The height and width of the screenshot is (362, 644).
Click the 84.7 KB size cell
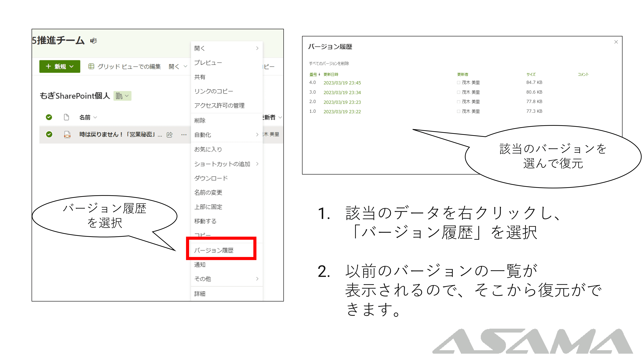(x=534, y=82)
